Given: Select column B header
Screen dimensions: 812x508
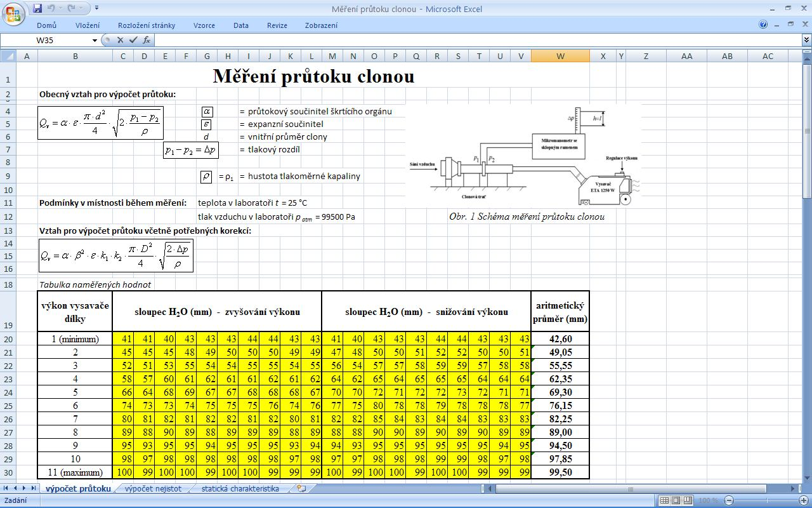Looking at the screenshot, I should pos(75,56).
